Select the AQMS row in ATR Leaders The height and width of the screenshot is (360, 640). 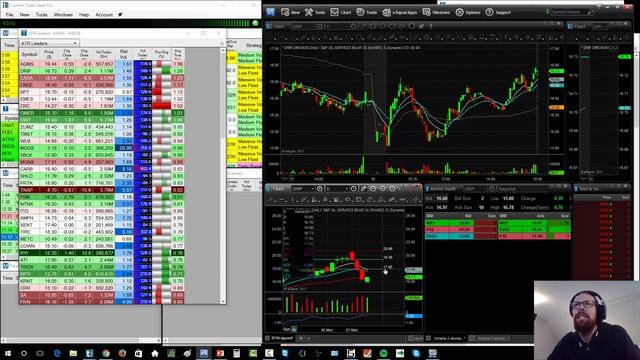[x=102, y=64]
